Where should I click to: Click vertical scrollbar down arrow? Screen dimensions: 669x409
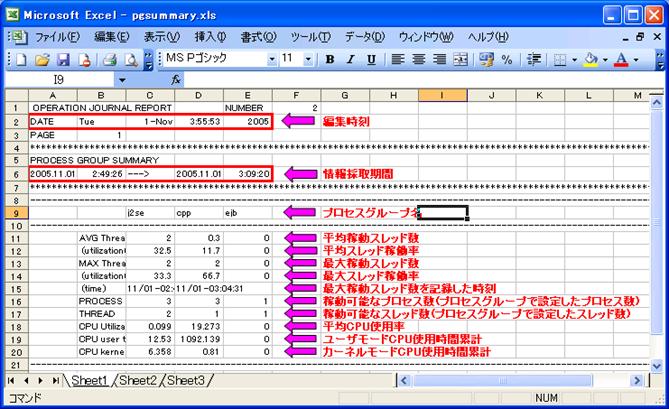click(656, 365)
